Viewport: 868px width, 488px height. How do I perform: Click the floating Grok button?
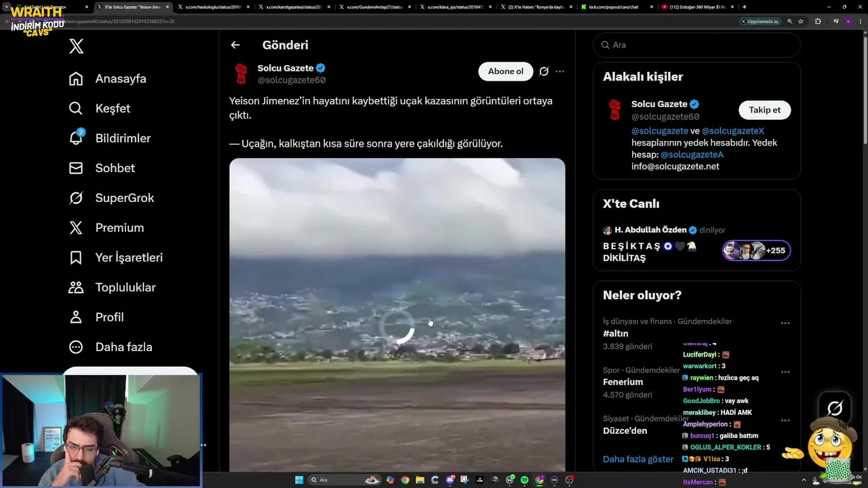tap(835, 408)
